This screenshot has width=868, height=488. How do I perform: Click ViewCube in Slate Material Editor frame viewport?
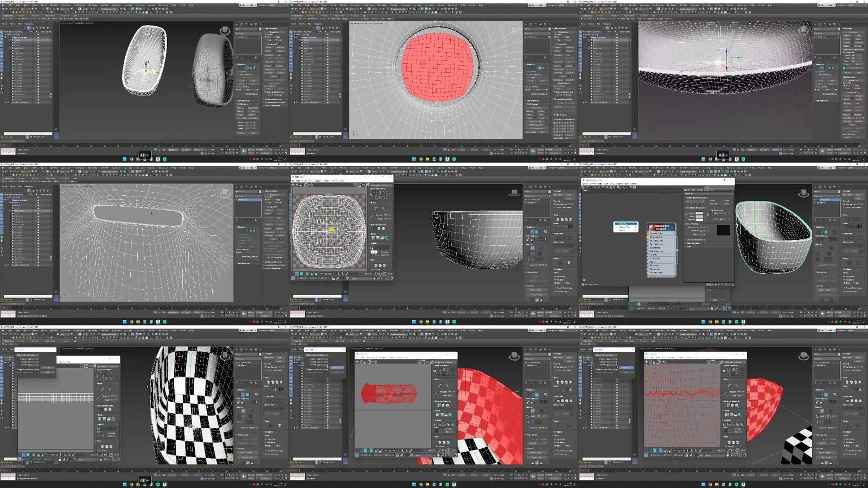[x=803, y=193]
